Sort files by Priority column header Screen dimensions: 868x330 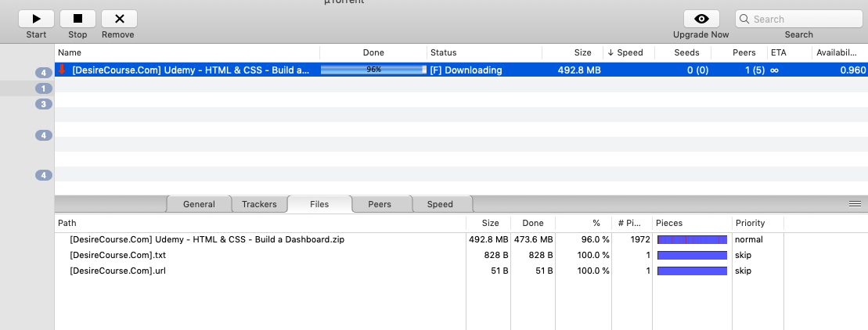(758, 224)
